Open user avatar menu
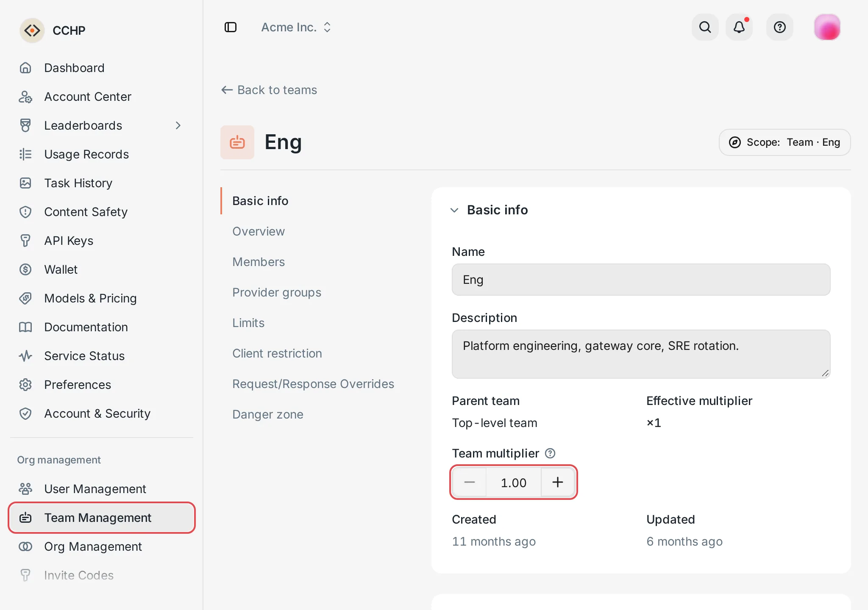 point(827,27)
